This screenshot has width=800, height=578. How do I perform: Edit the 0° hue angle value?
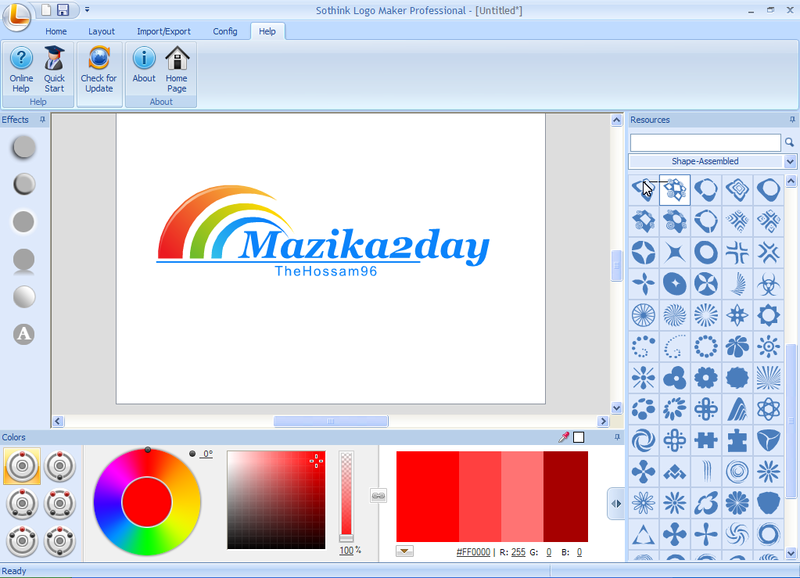pos(207,454)
